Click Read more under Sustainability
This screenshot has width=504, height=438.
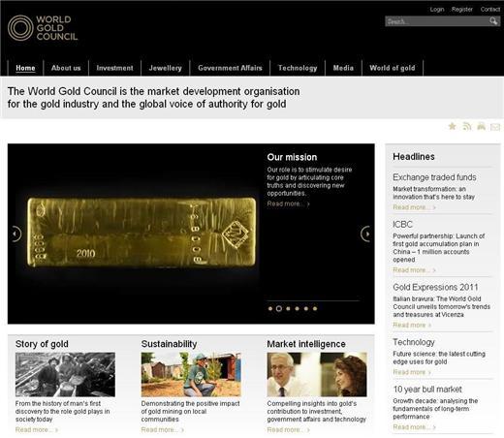point(163,430)
